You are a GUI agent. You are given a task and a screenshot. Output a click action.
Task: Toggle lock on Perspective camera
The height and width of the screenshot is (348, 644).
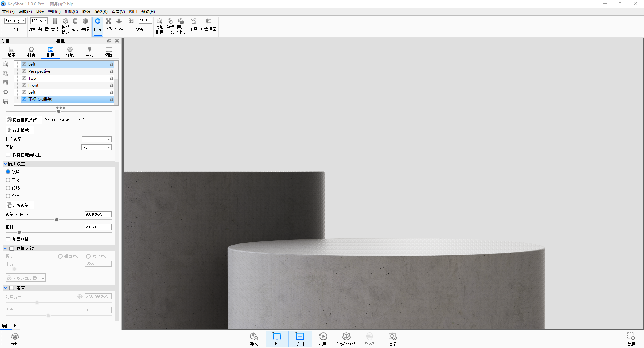112,71
